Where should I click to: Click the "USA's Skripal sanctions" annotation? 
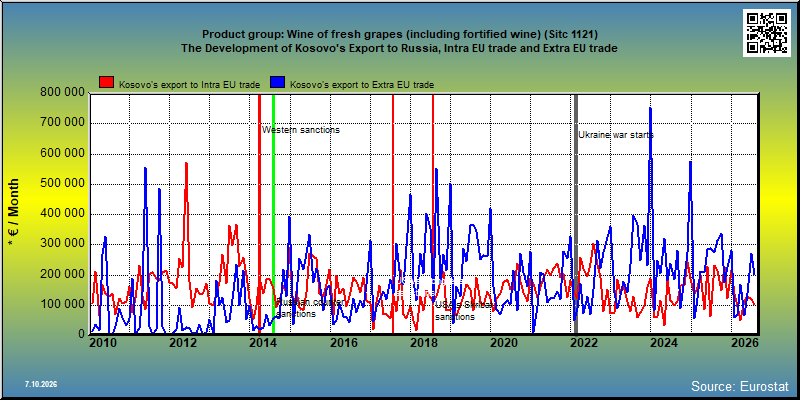pyautogui.click(x=465, y=311)
